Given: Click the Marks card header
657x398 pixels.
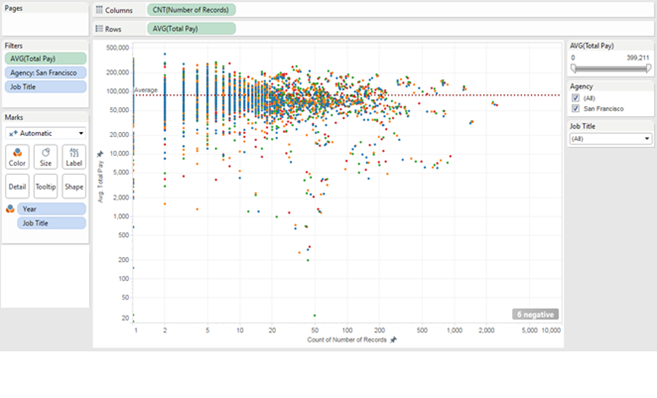Looking at the screenshot, I should 14,117.
